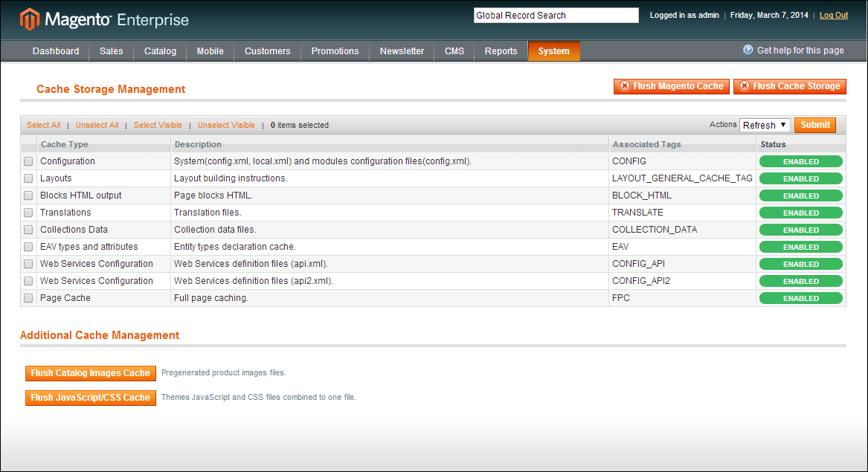Open the System menu tab

[553, 51]
